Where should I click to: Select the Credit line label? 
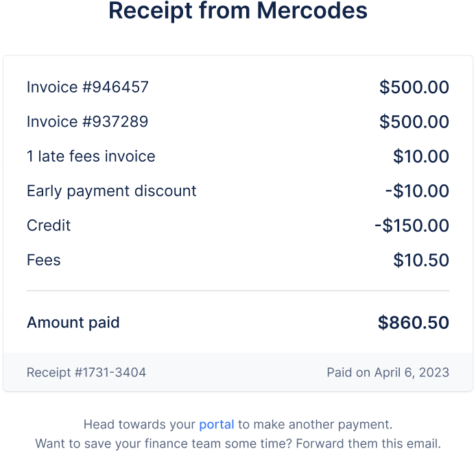click(x=49, y=225)
